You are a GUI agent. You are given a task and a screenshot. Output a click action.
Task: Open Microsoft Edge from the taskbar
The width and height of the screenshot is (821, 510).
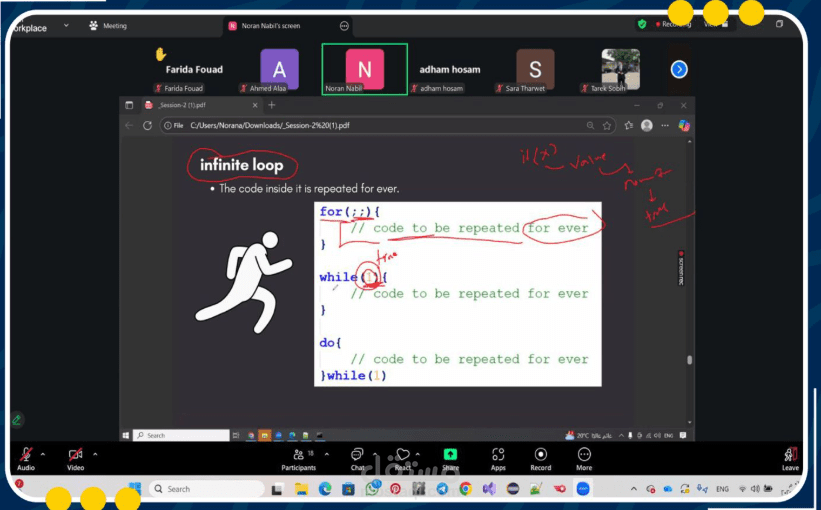[x=325, y=489]
